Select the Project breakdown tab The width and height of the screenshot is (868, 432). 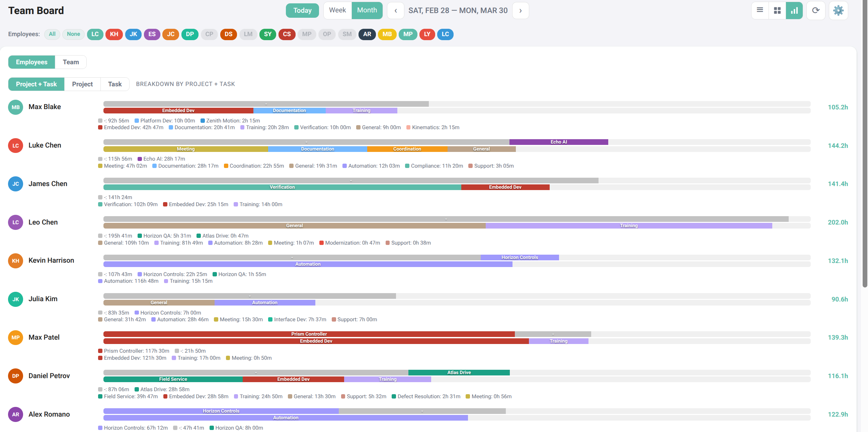(x=82, y=84)
